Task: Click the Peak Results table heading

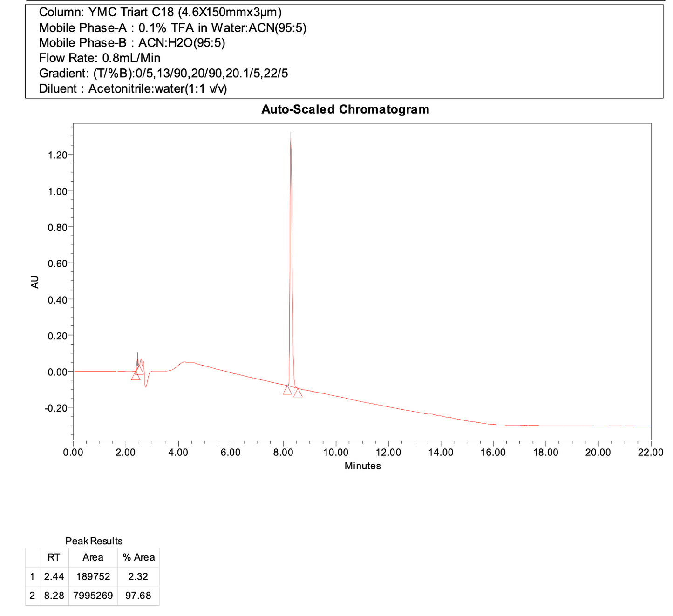Action: pos(94,541)
